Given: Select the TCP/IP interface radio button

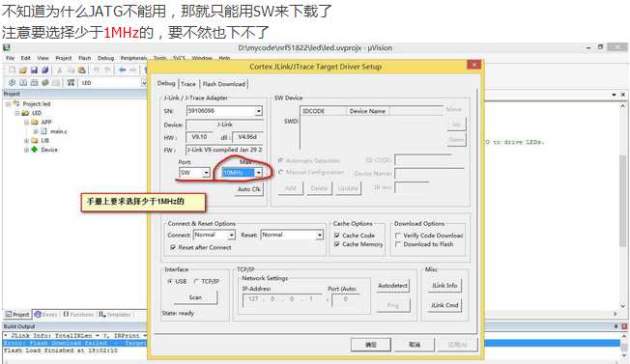Looking at the screenshot, I should 196,282.
